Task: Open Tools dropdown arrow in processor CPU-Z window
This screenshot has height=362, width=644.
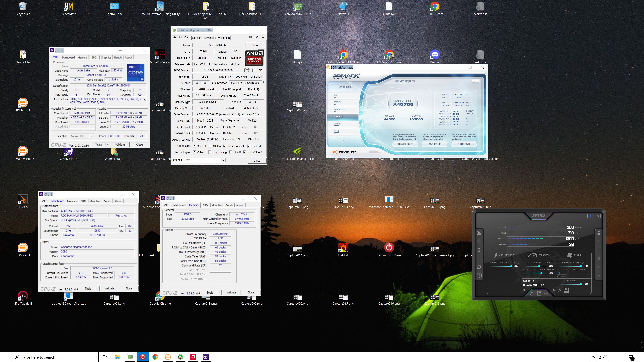Action: tap(108, 145)
